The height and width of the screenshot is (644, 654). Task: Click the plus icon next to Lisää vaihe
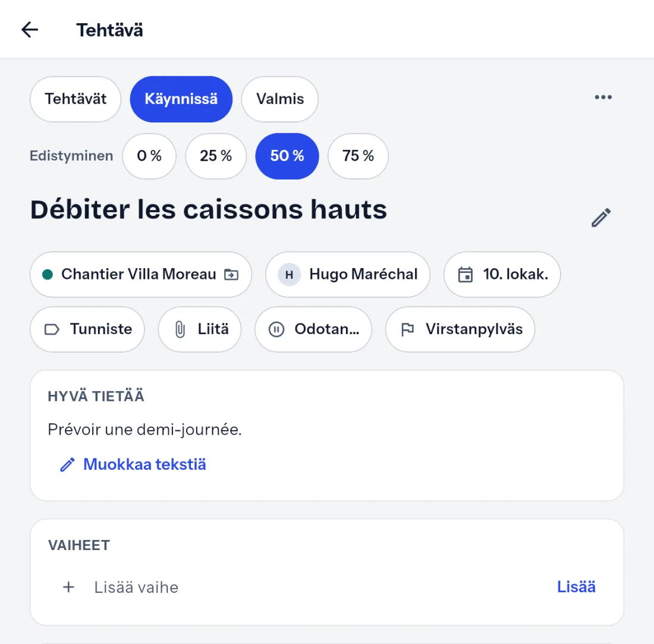point(68,588)
